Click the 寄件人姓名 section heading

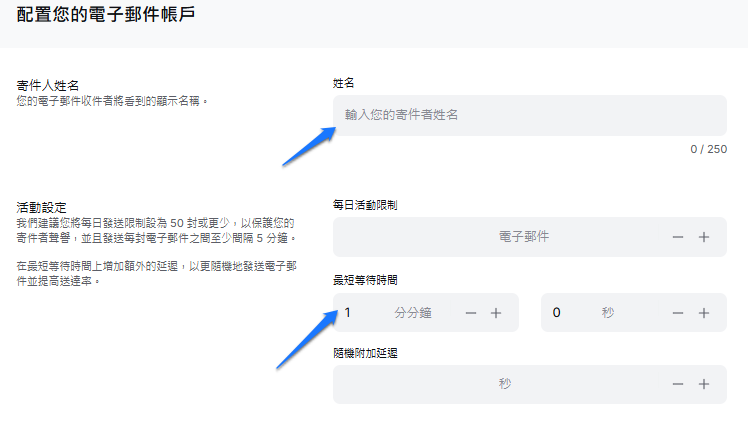click(48, 86)
